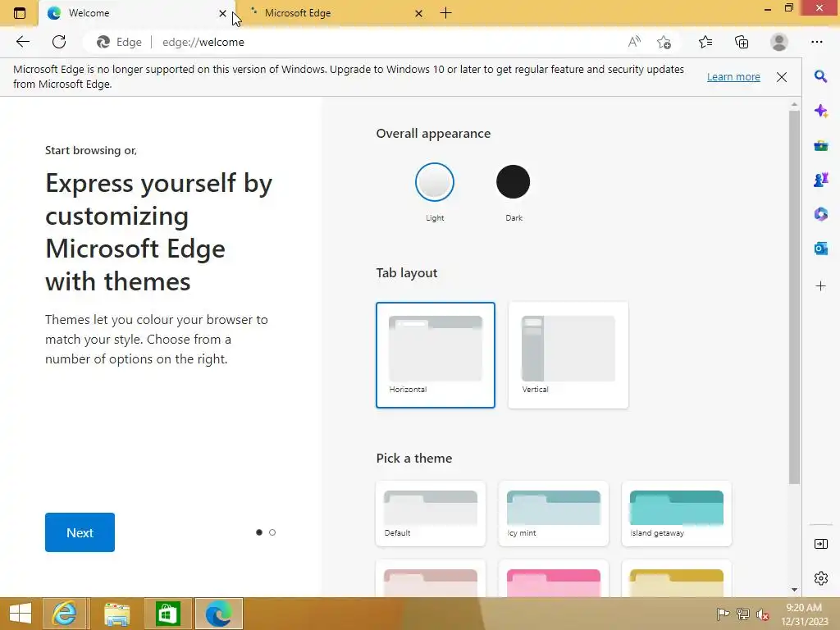The width and height of the screenshot is (840, 630).
Task: Click the Edge site info label
Action: [119, 42]
